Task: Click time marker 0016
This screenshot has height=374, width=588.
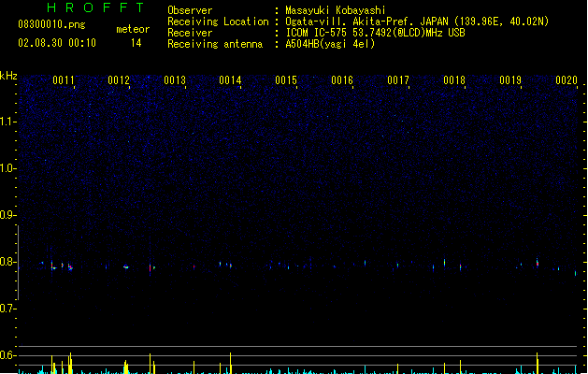Action: pos(342,80)
